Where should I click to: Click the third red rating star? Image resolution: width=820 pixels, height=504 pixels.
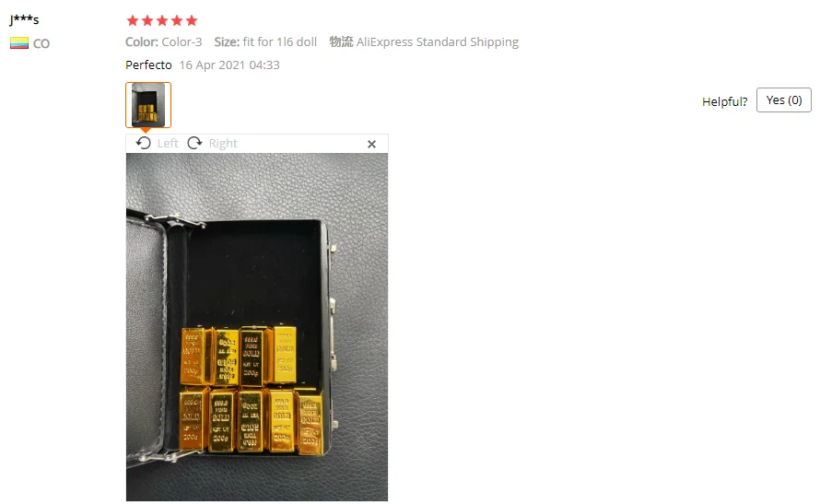tap(162, 20)
